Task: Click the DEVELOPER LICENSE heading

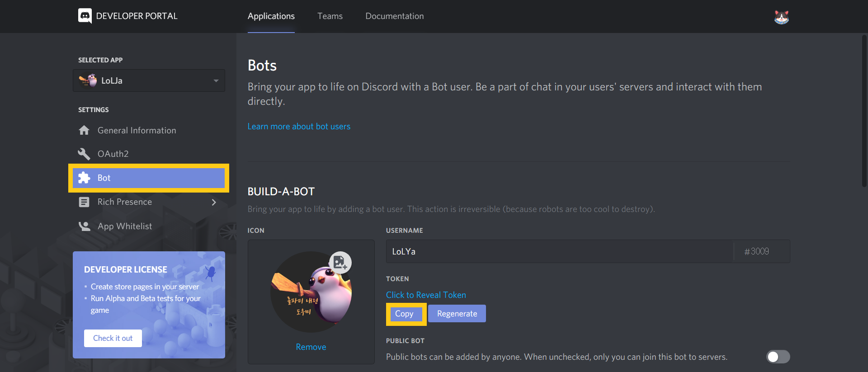Action: 126,269
